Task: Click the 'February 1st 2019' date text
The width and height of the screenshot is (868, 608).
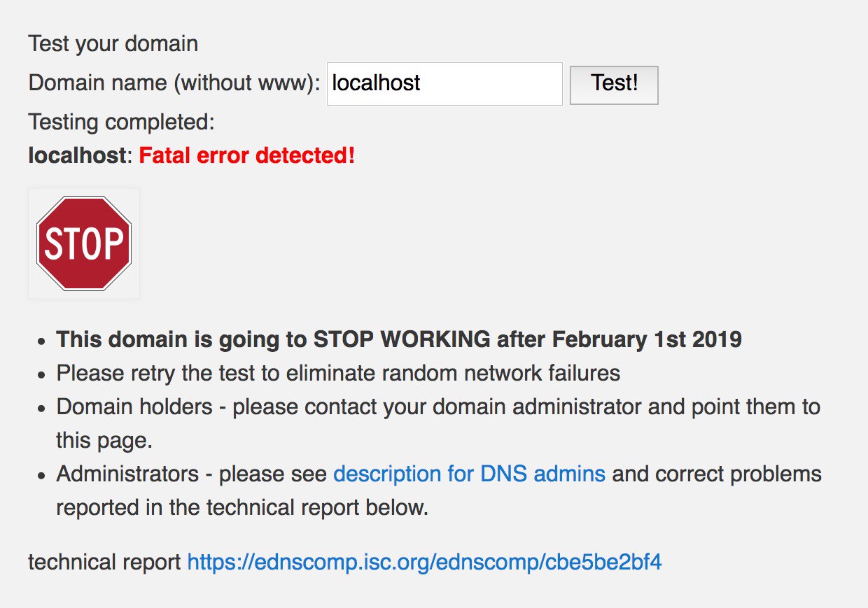Action: click(647, 339)
